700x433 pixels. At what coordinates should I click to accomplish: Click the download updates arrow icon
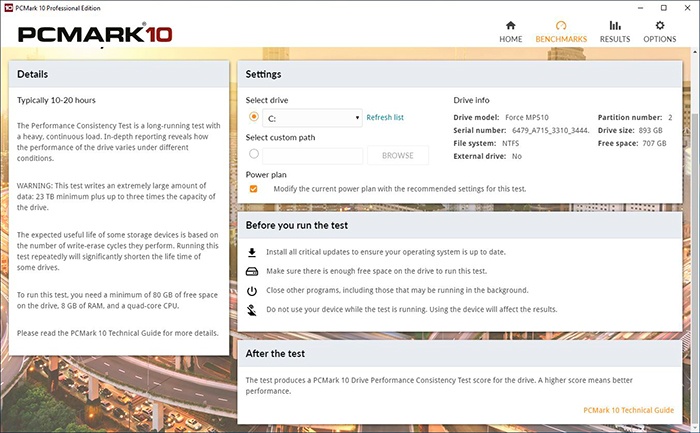point(252,252)
